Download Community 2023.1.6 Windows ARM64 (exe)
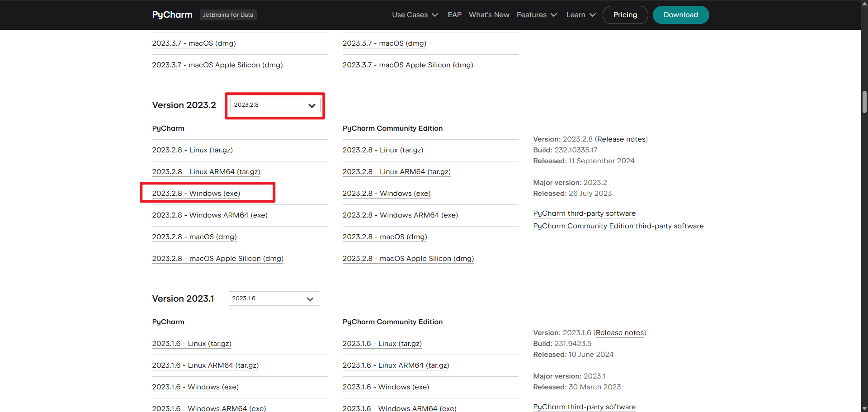Viewport: 868px width, 412px height. pos(399,408)
